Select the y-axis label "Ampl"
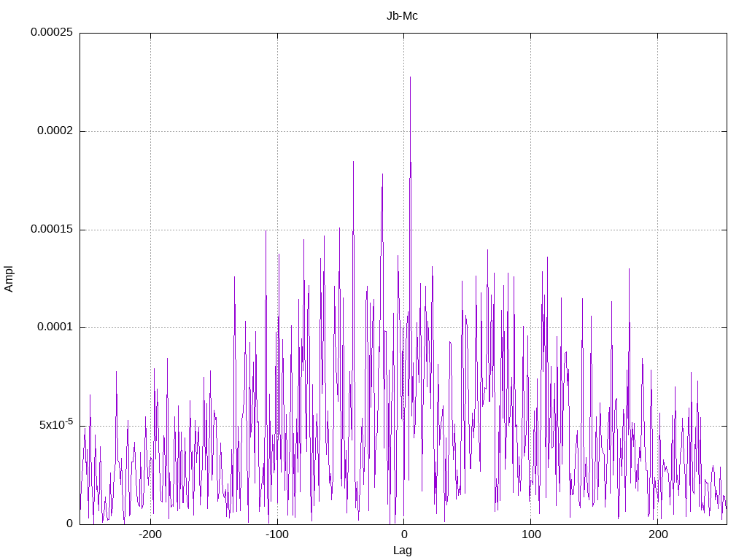This screenshot has width=747, height=560. click(9, 279)
